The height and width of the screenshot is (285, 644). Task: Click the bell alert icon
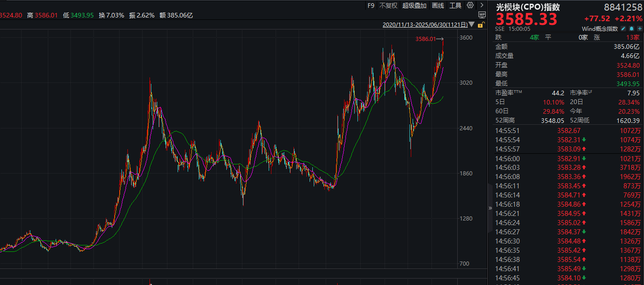[632, 29]
